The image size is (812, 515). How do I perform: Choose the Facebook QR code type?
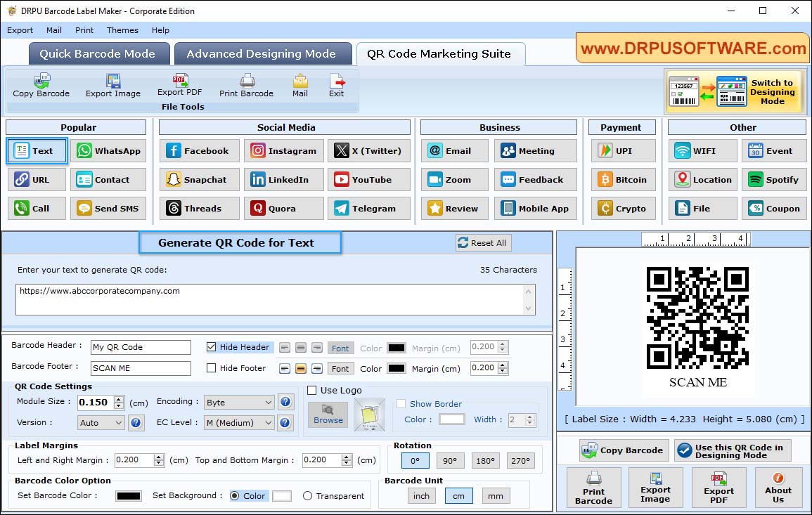(x=200, y=150)
